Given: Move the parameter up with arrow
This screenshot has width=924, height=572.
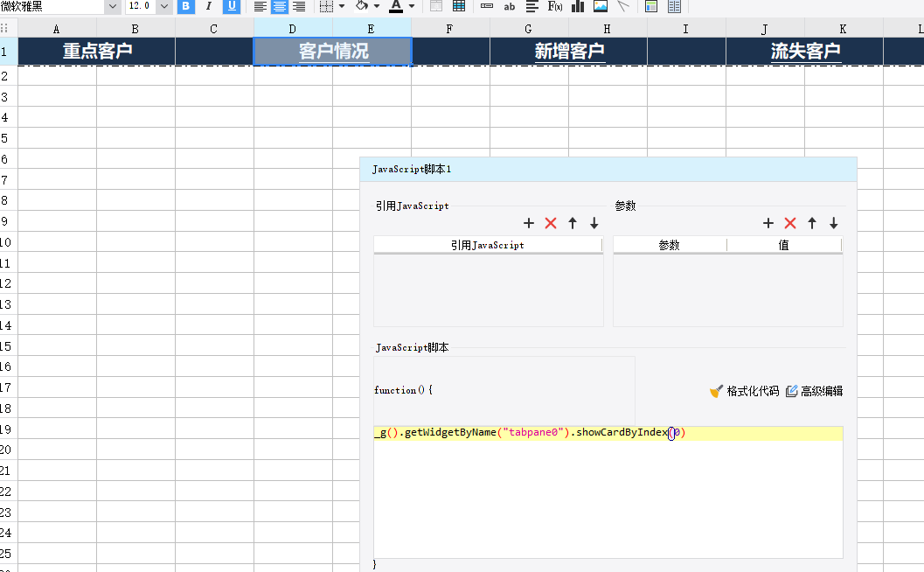Looking at the screenshot, I should point(812,223).
